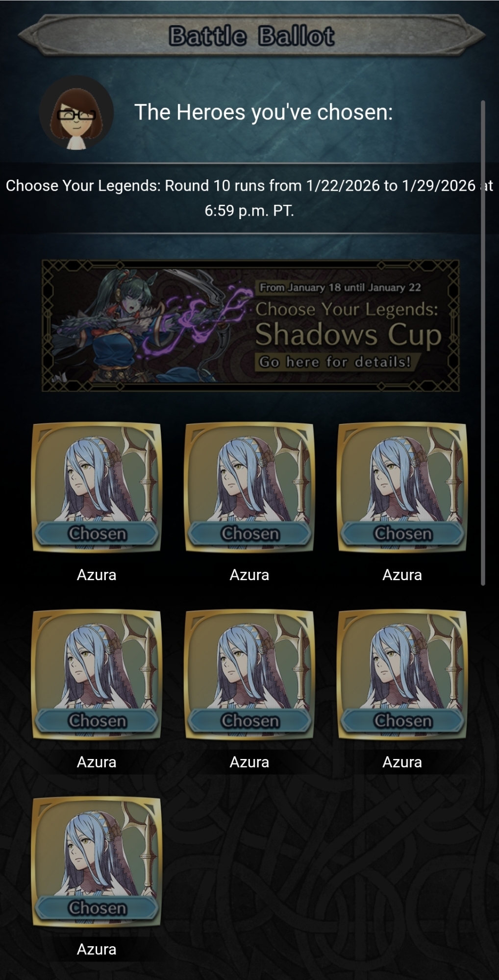The image size is (499, 980).
Task: Click Chosen badge on middle top-row Azura
Action: (250, 533)
